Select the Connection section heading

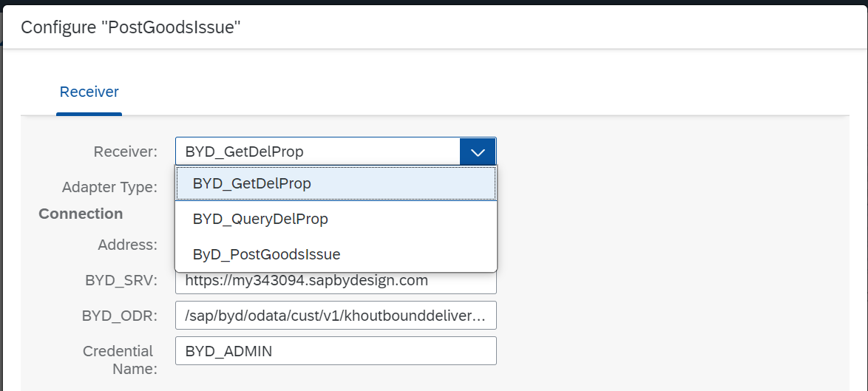[x=81, y=214]
